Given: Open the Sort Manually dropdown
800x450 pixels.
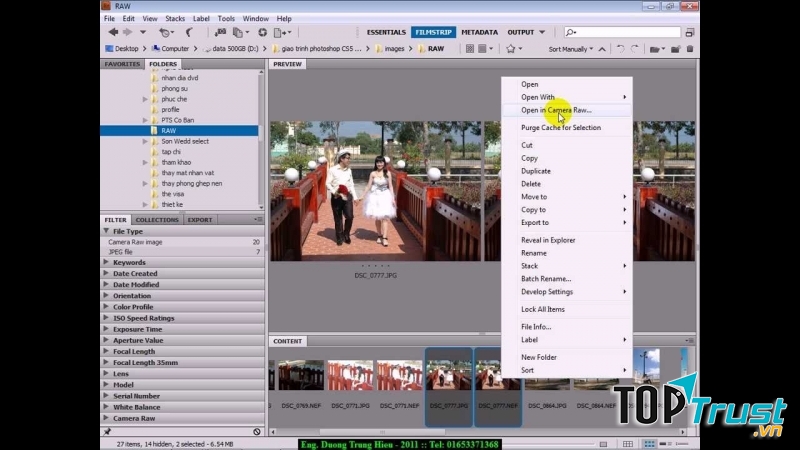Looking at the screenshot, I should pyautogui.click(x=570, y=48).
